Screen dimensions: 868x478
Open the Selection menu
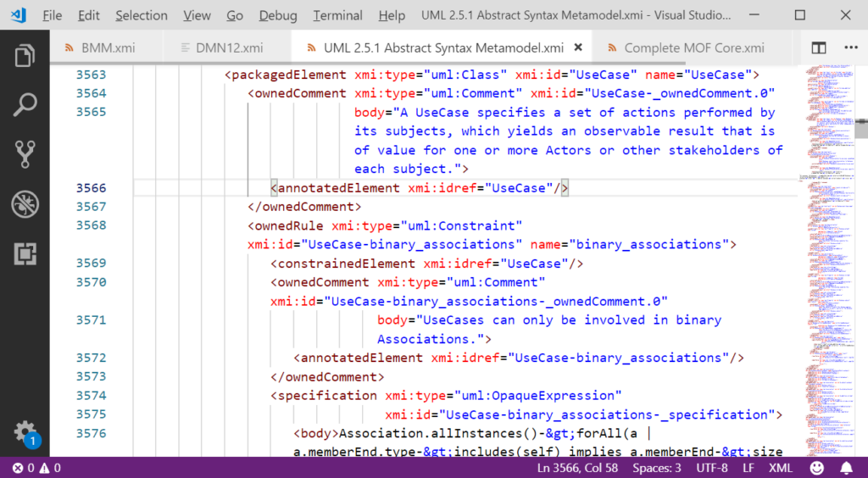[x=142, y=15]
